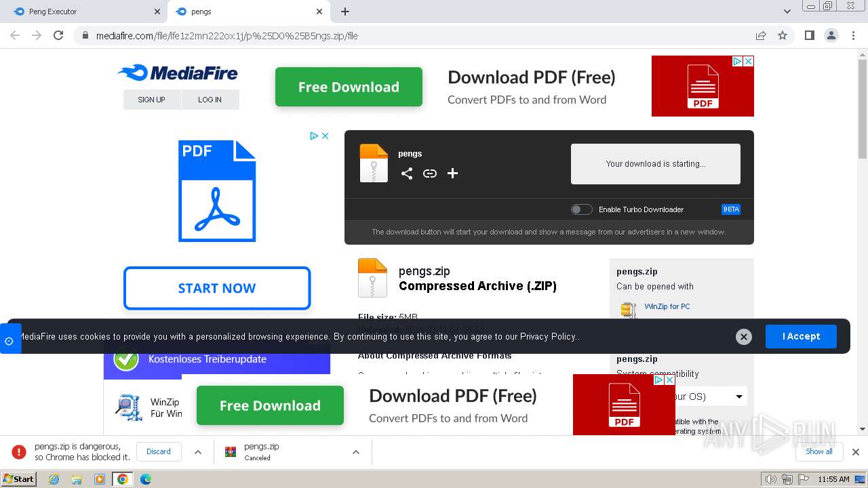Click the address bar URL field
This screenshot has width=868, height=488.
(x=414, y=35)
